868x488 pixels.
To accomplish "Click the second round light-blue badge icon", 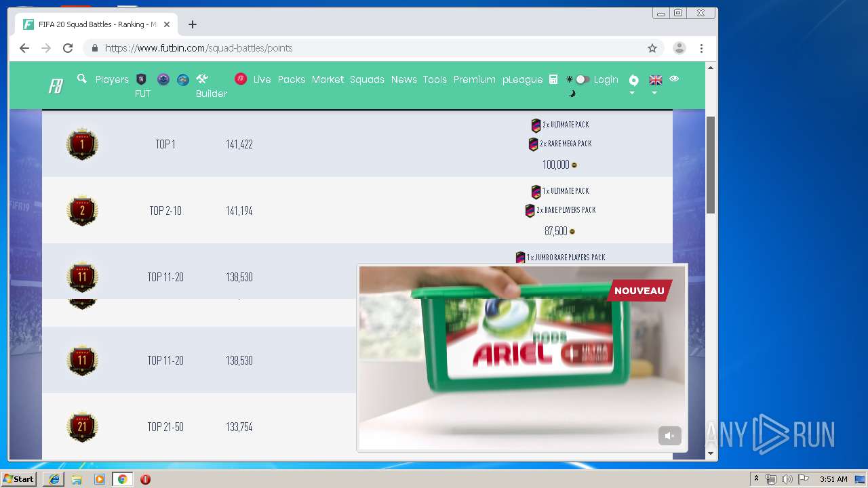I will tap(183, 79).
